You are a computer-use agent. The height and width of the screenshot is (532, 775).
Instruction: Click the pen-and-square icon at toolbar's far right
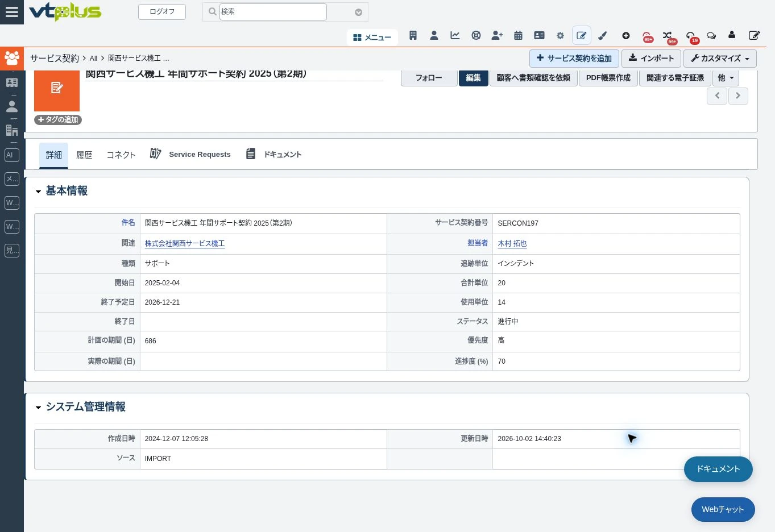(754, 36)
